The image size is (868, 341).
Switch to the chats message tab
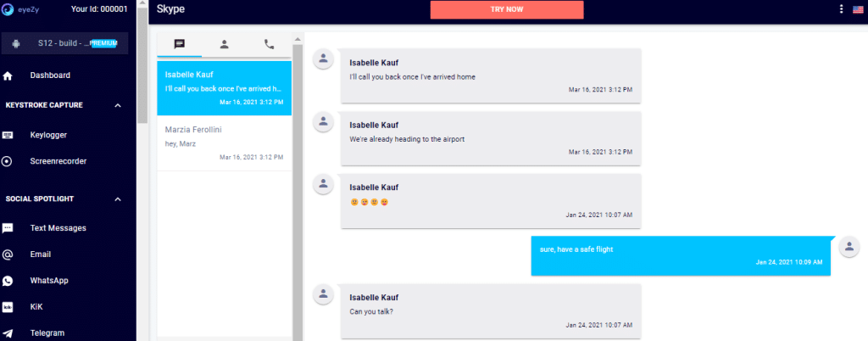point(180,44)
